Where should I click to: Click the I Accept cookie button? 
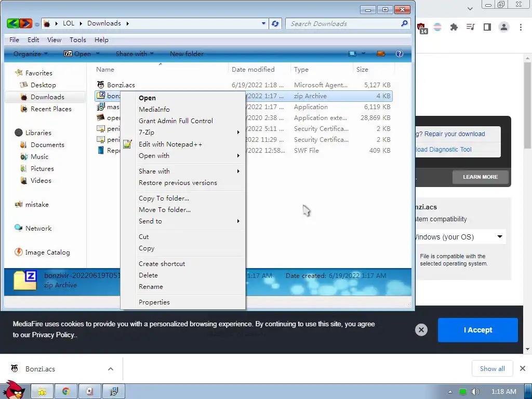pyautogui.click(x=478, y=330)
